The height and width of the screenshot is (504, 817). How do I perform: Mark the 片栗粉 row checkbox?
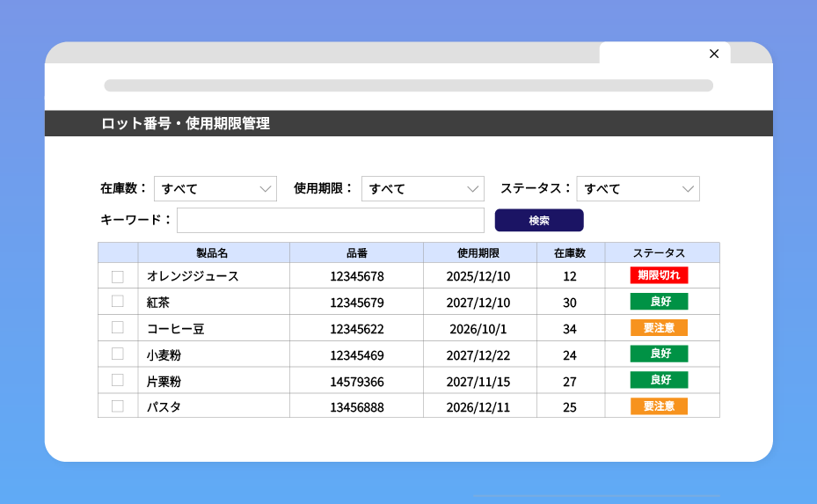point(118,380)
